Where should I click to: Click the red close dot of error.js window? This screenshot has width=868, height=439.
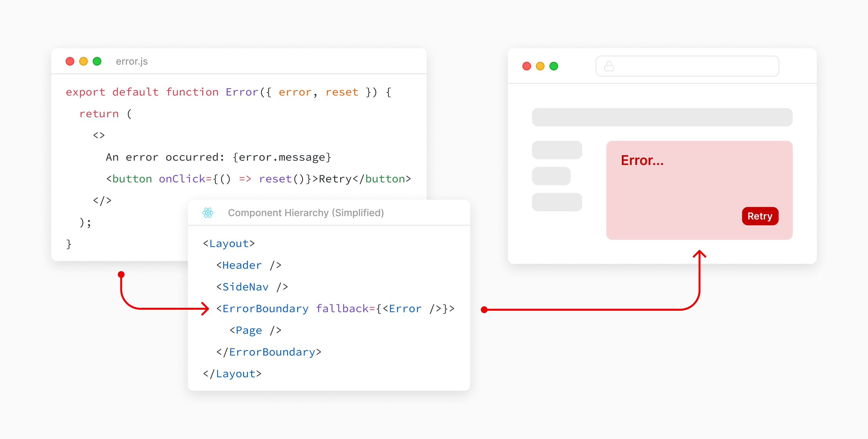(x=70, y=61)
